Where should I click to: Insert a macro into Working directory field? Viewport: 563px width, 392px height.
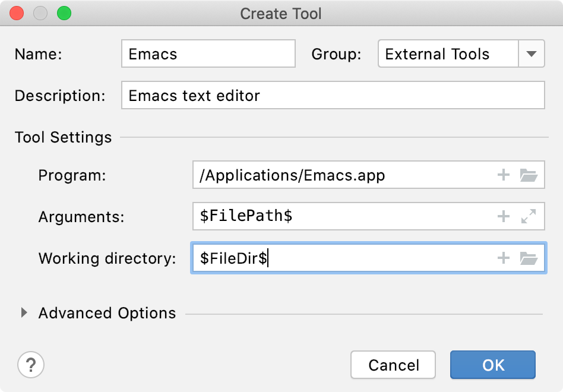[504, 258]
